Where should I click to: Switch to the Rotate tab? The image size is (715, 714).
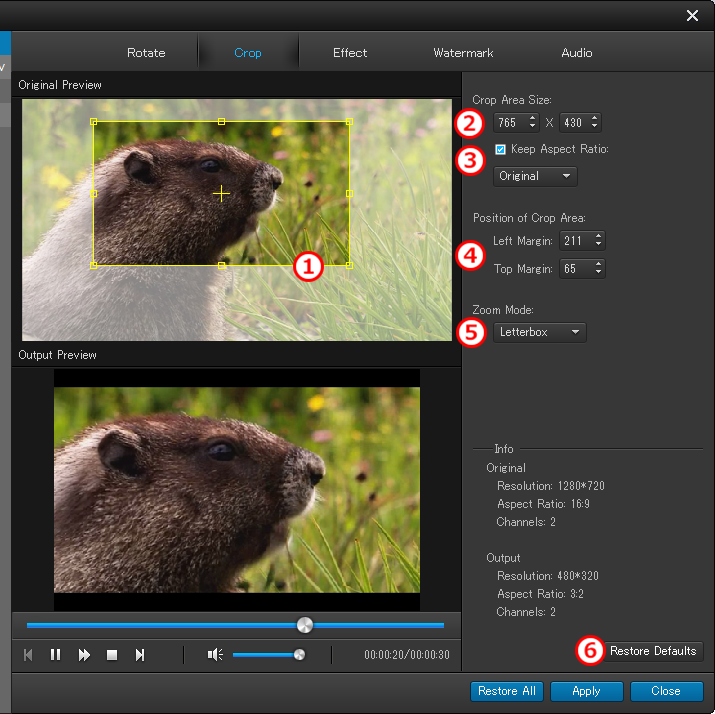146,53
